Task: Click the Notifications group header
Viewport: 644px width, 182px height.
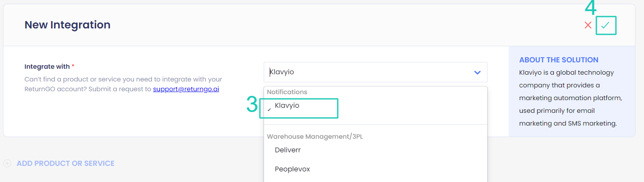Action: [x=287, y=92]
